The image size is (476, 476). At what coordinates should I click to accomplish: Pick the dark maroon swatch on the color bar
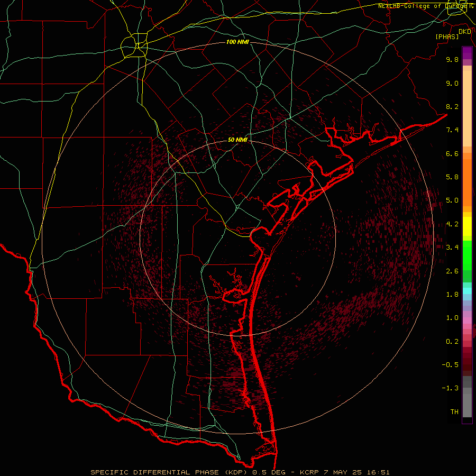pyautogui.click(x=467, y=361)
